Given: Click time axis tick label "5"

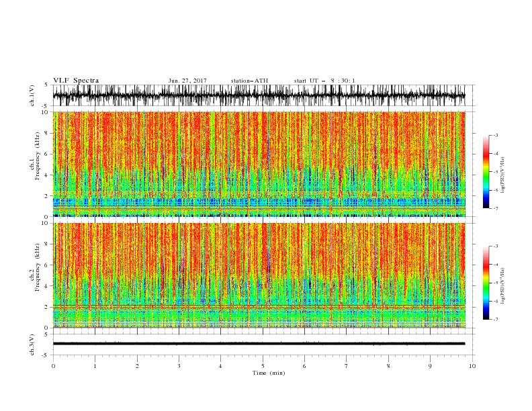Looking at the screenshot, I should [x=263, y=366].
